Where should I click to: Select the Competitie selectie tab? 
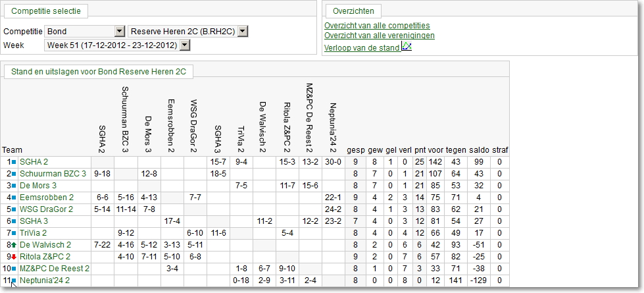(x=46, y=11)
